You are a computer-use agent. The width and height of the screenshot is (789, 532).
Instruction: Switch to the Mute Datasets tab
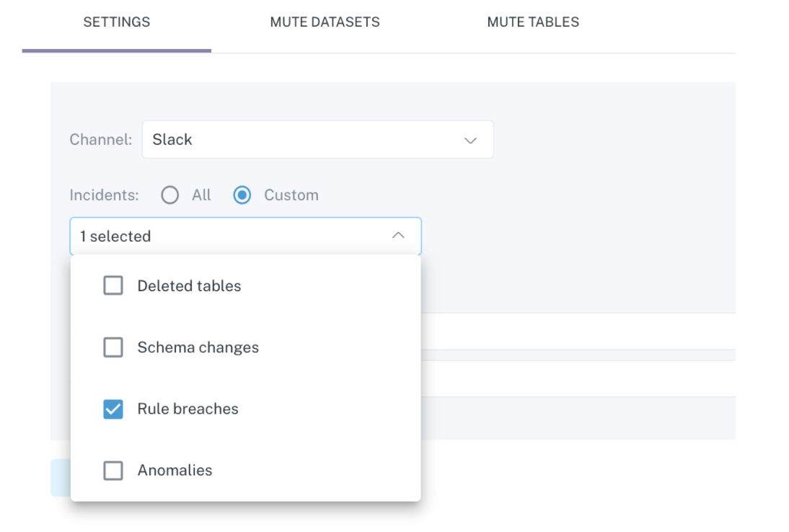pyautogui.click(x=325, y=22)
